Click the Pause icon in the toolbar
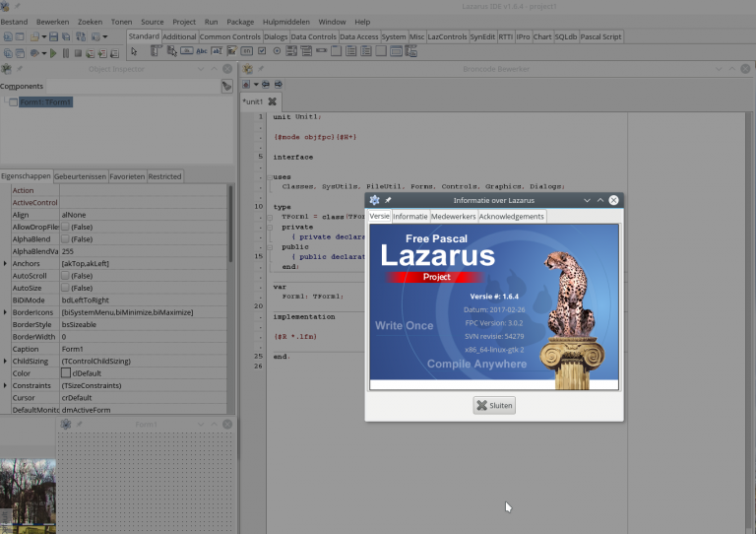This screenshot has width=756, height=534. click(x=66, y=53)
